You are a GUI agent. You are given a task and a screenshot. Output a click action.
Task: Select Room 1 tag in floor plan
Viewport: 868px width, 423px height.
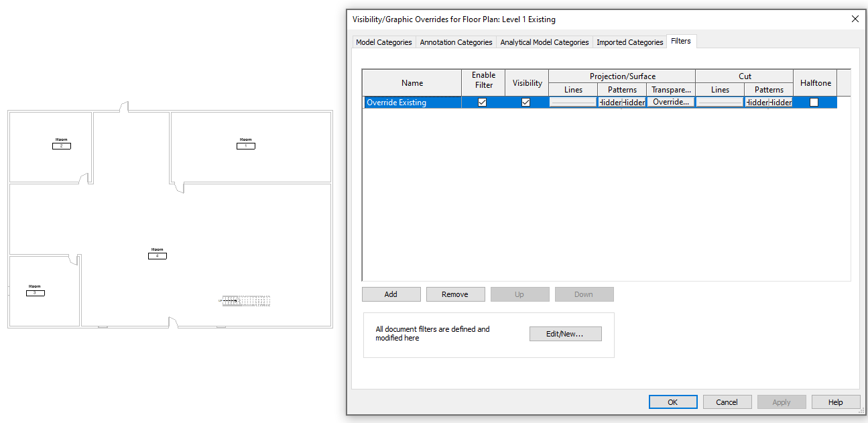point(246,143)
